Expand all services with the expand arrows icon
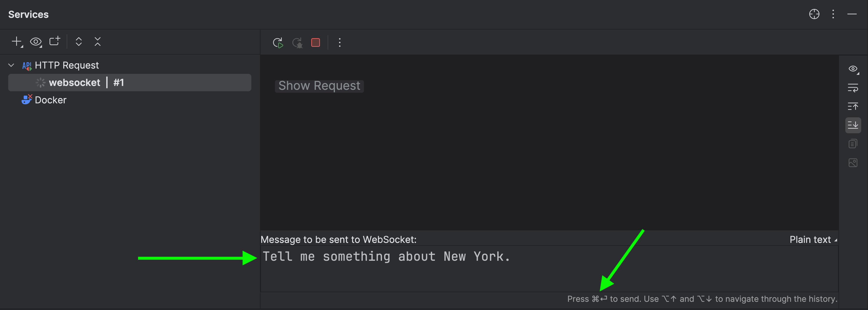This screenshot has height=310, width=868. point(79,42)
